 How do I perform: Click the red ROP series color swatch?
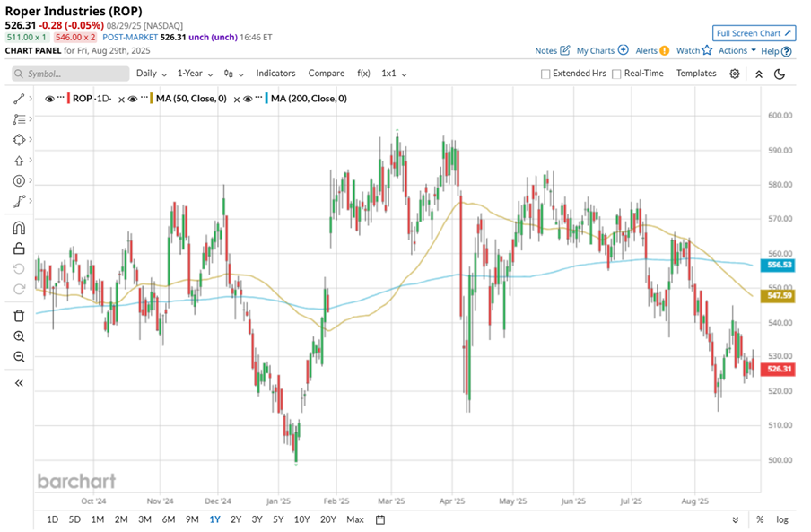[68, 99]
